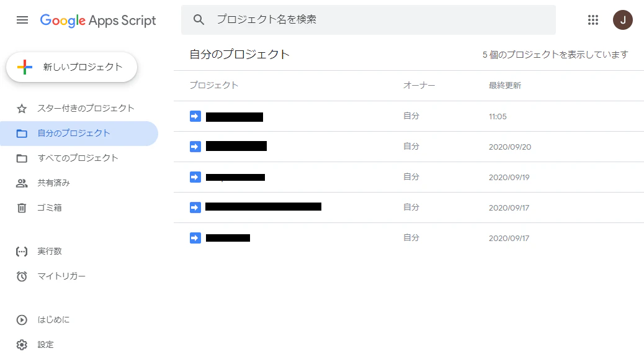Viewport: 644px width, 356px height.
Task: Open 共有済み shared projects
Action: (79, 183)
